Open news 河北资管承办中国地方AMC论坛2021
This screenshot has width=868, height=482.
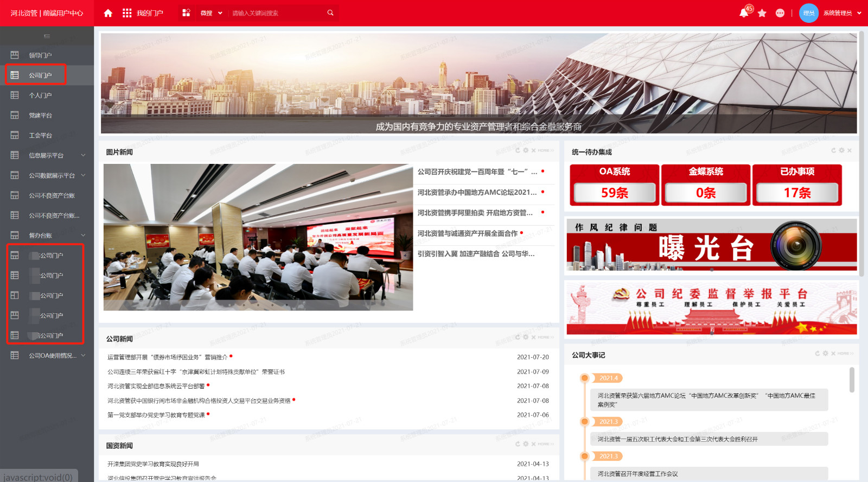click(477, 192)
